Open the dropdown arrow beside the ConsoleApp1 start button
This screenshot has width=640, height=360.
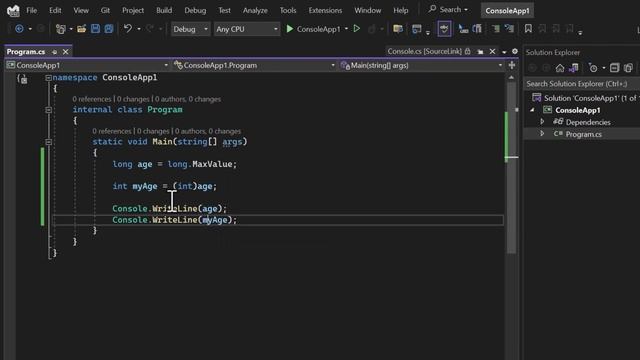[x=346, y=29]
